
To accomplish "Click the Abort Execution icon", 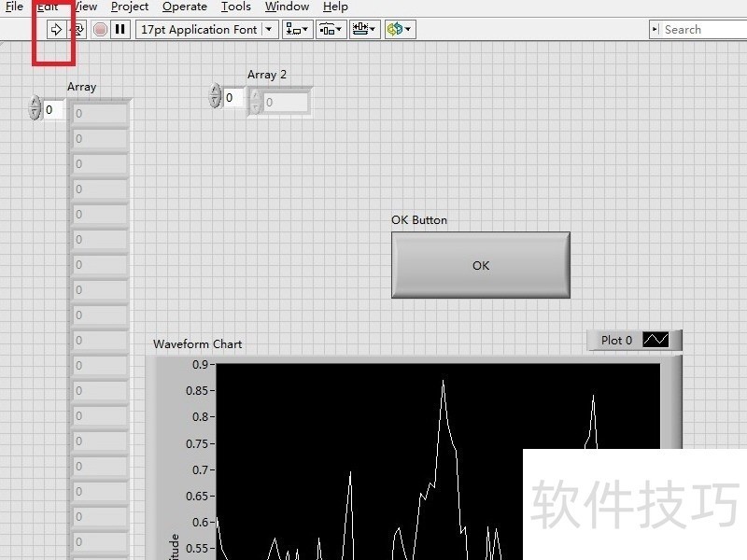I will tap(99, 29).
